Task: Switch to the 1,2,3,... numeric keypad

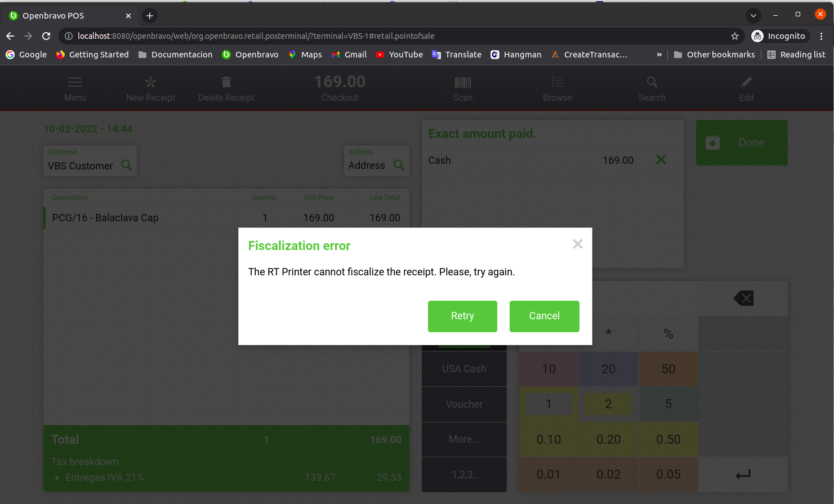Action: click(x=464, y=475)
